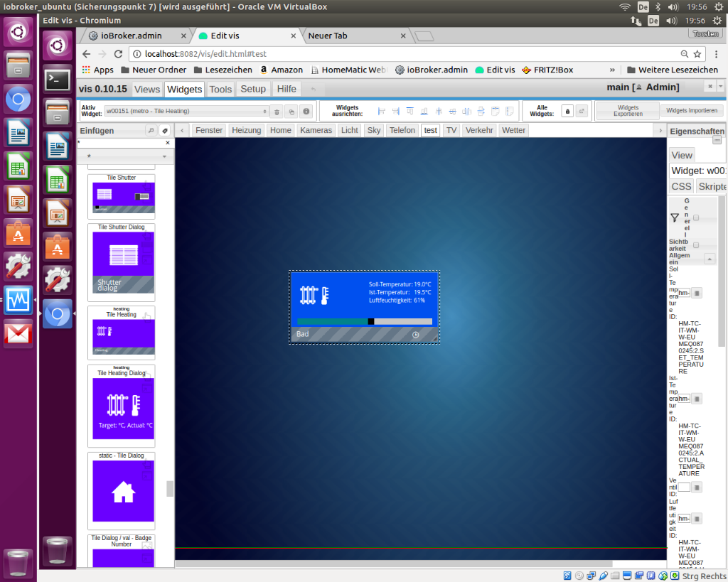The height and width of the screenshot is (582, 728).
Task: Delete the active widget with the trash icon
Action: 276,112
